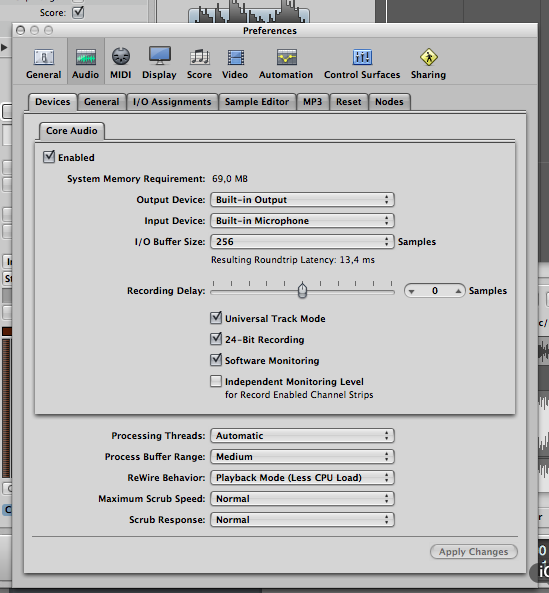Disable the Core Audio Enabled checkbox
Screen dimensions: 549x593
(49, 157)
